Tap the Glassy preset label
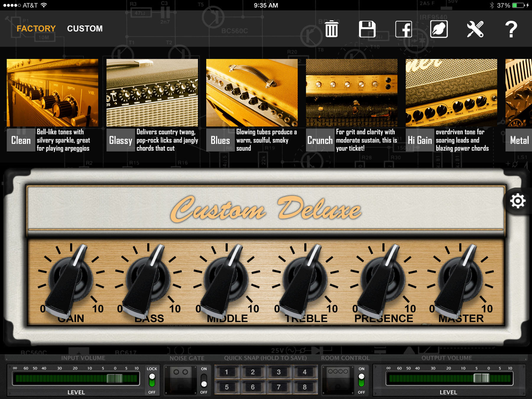The width and height of the screenshot is (532, 399). tap(121, 140)
